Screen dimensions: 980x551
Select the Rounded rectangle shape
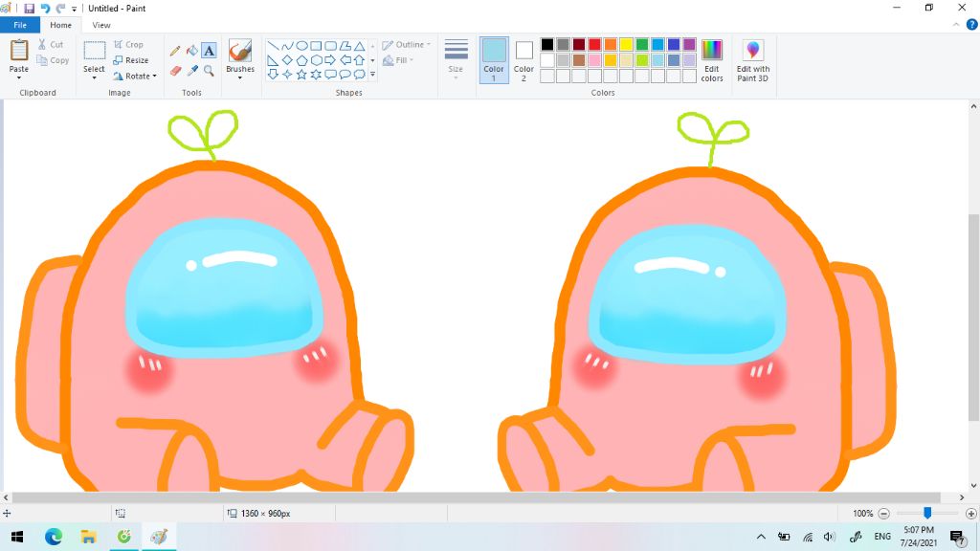(330, 46)
